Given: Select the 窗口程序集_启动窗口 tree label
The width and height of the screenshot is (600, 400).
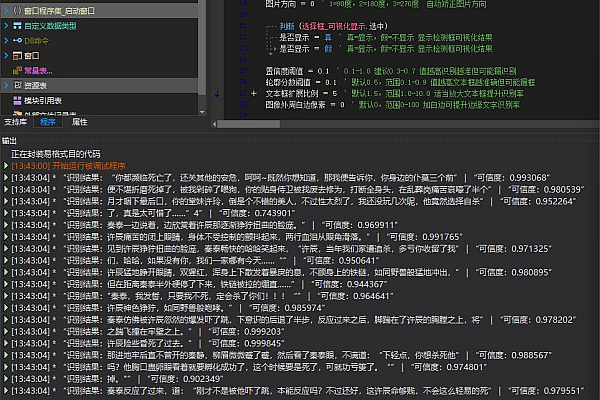Looking at the screenshot, I should (59, 11).
